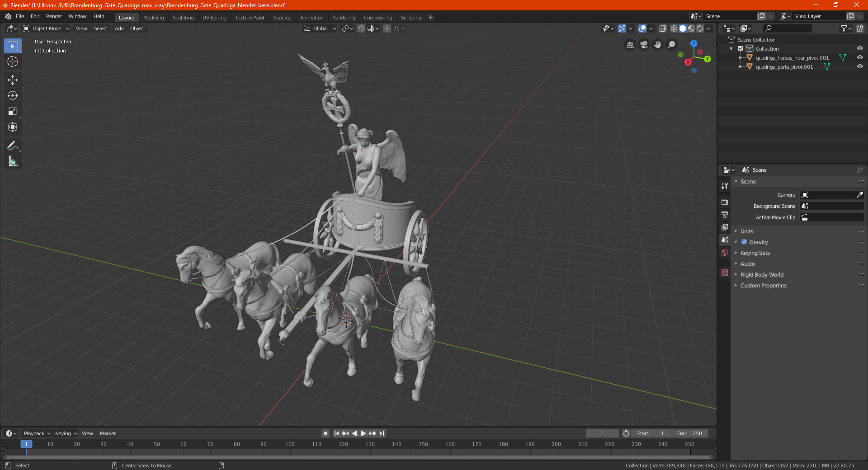
Task: Toggle proportional editing button
Action: tap(387, 28)
